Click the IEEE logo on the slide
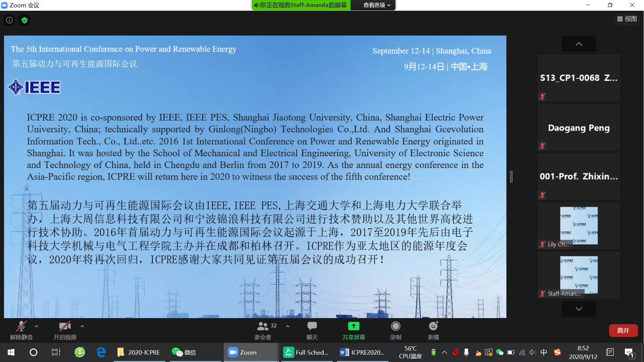 34,87
